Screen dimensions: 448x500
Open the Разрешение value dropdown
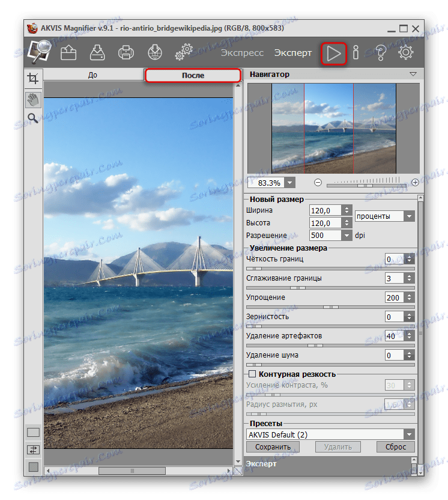point(347,236)
